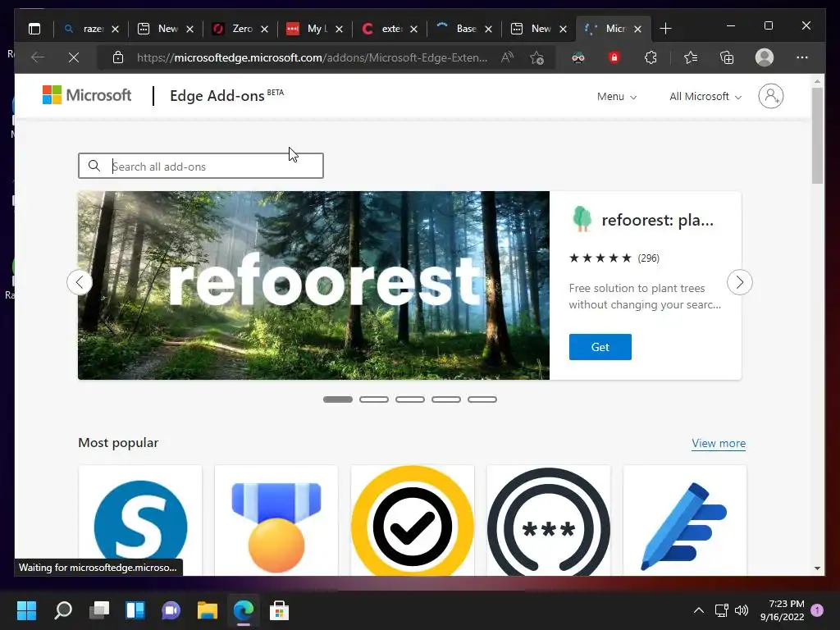Activate Read Aloud icon
Image resolution: width=840 pixels, height=630 pixels.
tap(507, 57)
